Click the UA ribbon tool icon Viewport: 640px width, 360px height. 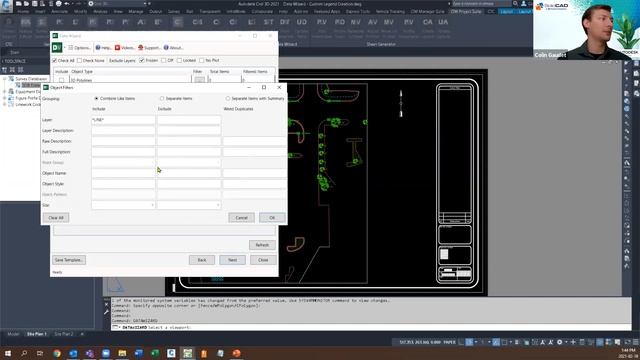pyautogui.click(x=443, y=22)
